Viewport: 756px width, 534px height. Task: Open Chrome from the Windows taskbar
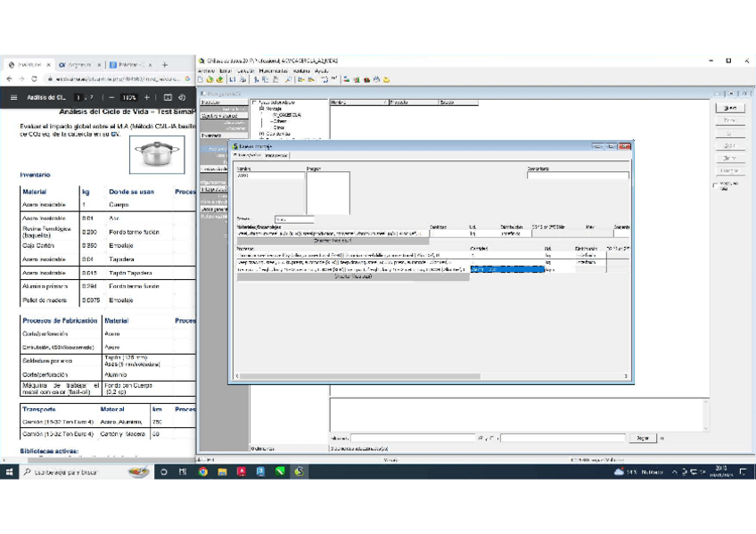pos(202,472)
